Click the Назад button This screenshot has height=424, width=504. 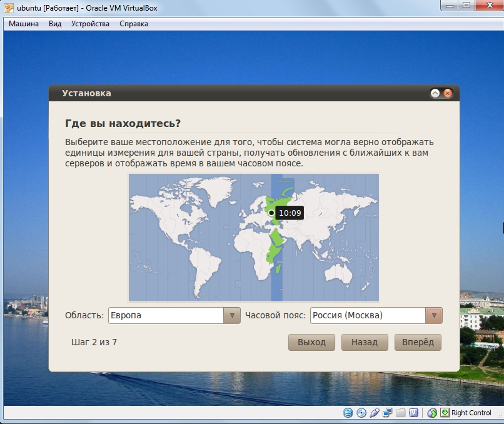pyautogui.click(x=365, y=342)
